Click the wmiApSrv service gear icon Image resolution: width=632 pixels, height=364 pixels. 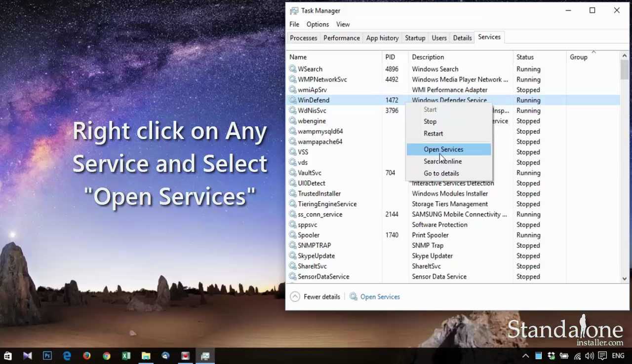click(x=293, y=90)
